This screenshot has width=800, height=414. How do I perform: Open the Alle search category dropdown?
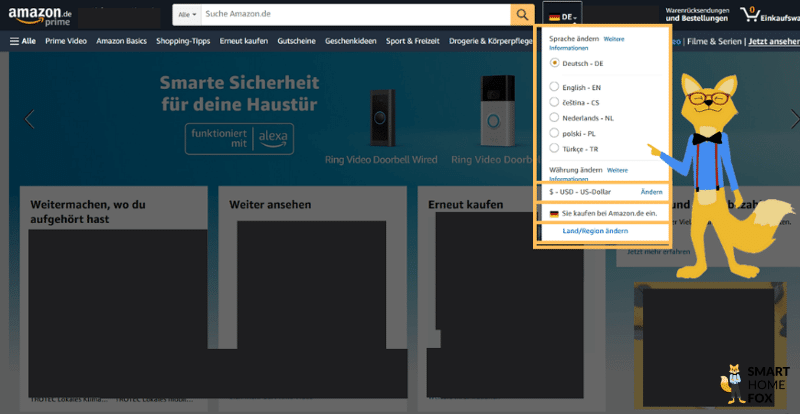[x=187, y=15]
